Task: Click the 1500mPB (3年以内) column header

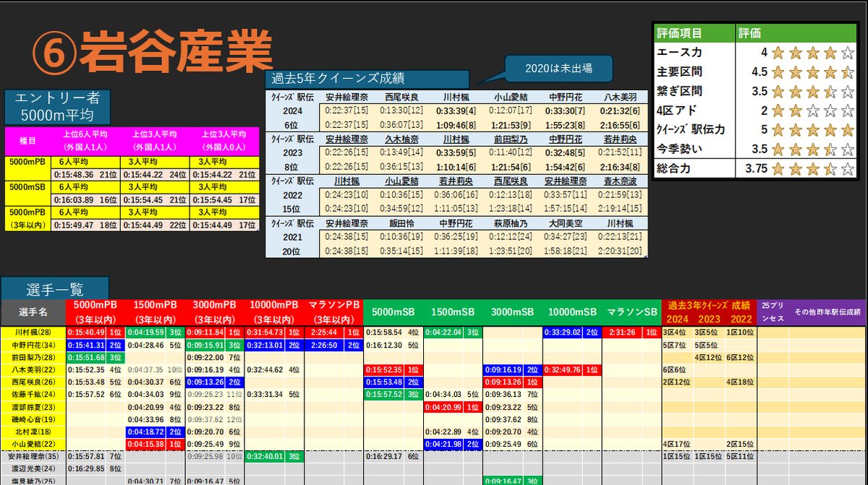Action: 154,312
